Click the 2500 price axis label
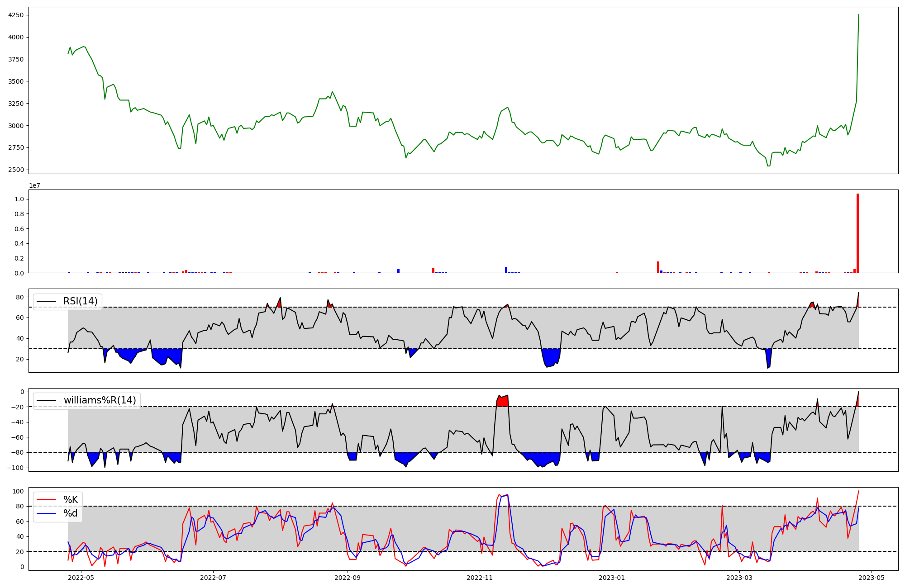Screen dimensions: 905x588 coord(16,170)
